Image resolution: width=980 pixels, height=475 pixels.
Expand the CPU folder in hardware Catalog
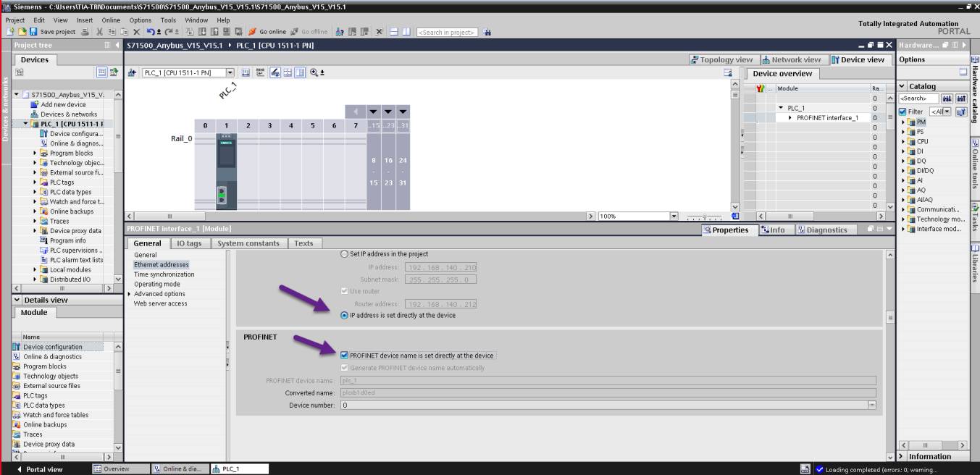click(904, 141)
